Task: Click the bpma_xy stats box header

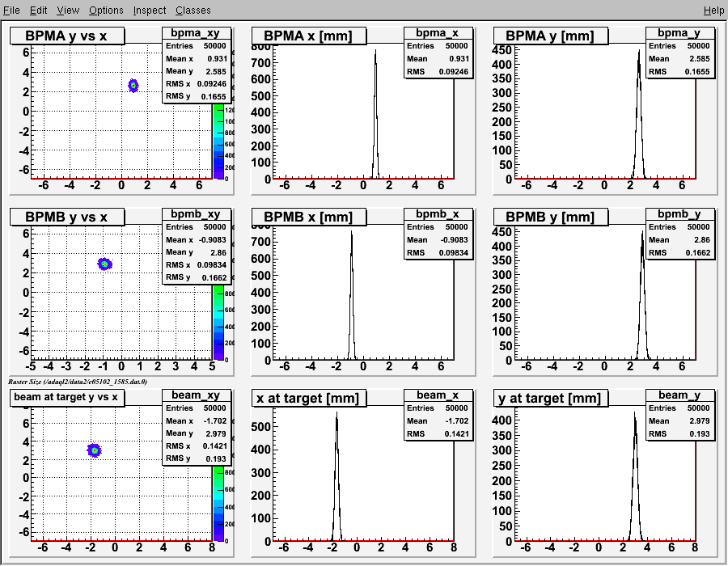Action: click(196, 33)
